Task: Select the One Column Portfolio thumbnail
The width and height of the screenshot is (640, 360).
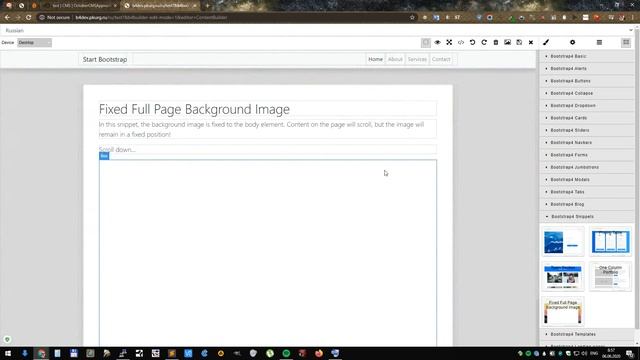Action: point(610,276)
